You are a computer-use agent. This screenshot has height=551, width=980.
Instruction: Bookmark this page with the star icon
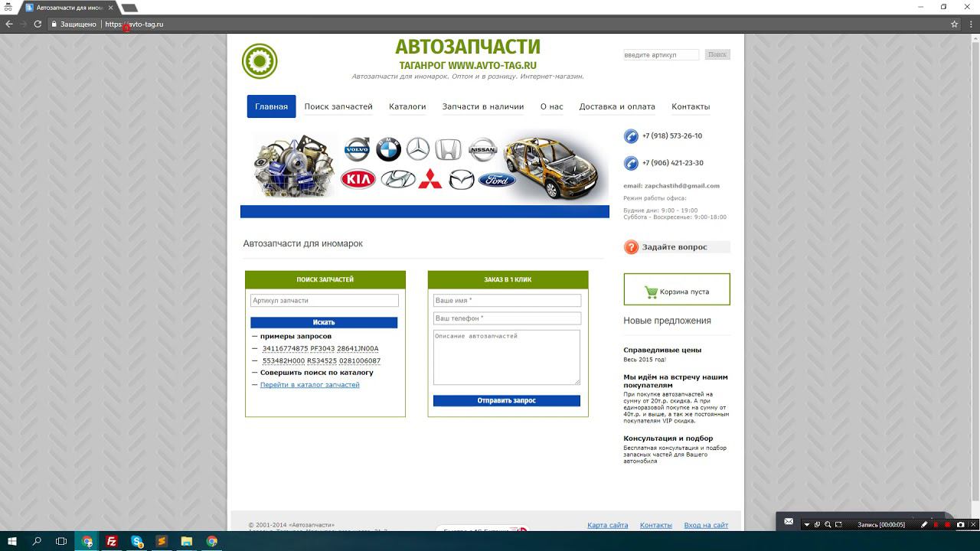pos(954,24)
